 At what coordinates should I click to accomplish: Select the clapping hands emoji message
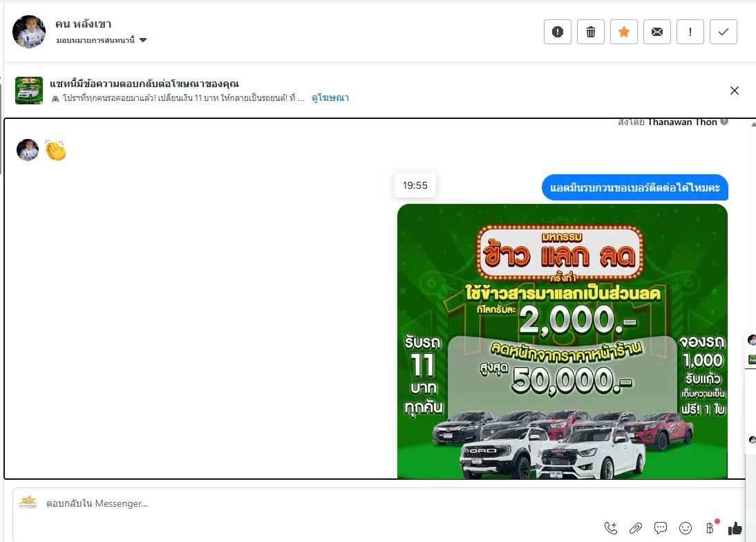pyautogui.click(x=56, y=150)
